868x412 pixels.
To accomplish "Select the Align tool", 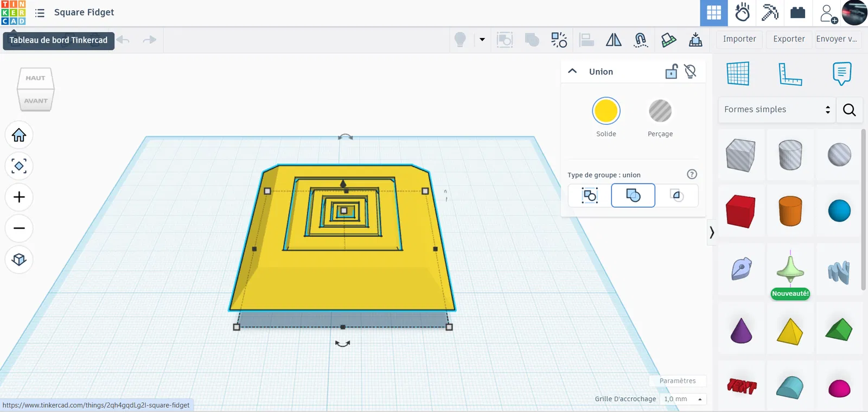I will tap(586, 40).
